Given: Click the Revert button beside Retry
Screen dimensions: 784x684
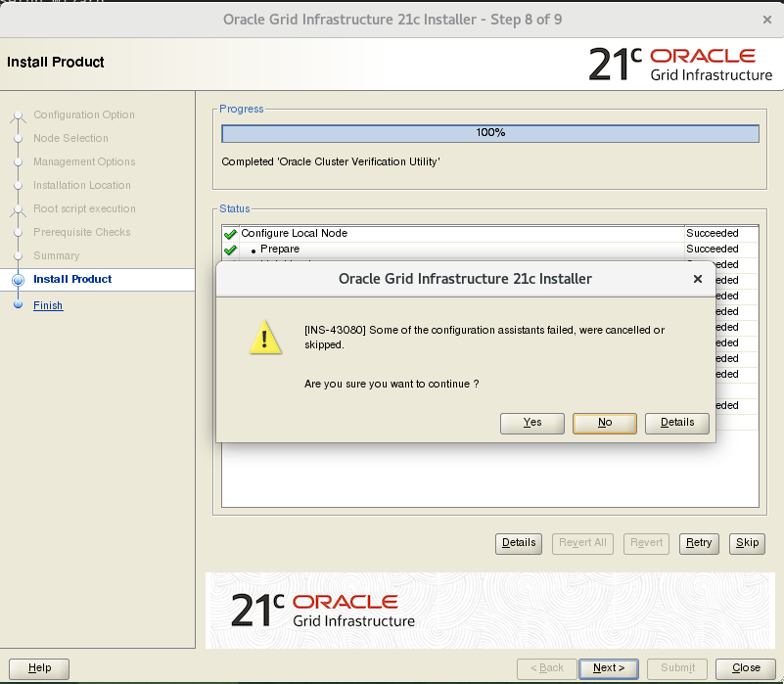Looking at the screenshot, I should 646,543.
